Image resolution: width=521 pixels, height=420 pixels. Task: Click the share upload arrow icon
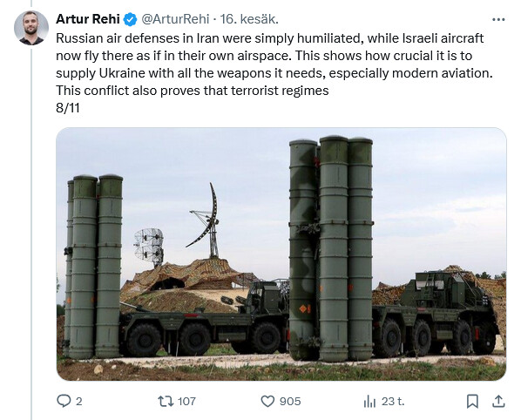(x=498, y=402)
